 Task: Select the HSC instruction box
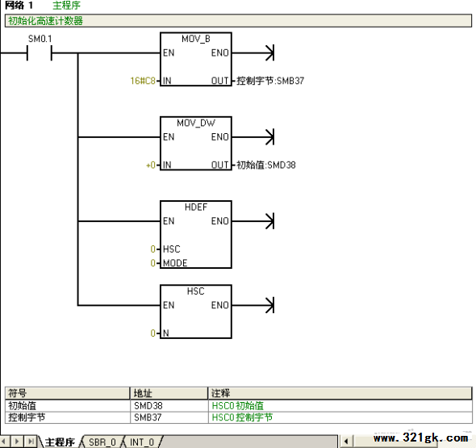point(196,312)
